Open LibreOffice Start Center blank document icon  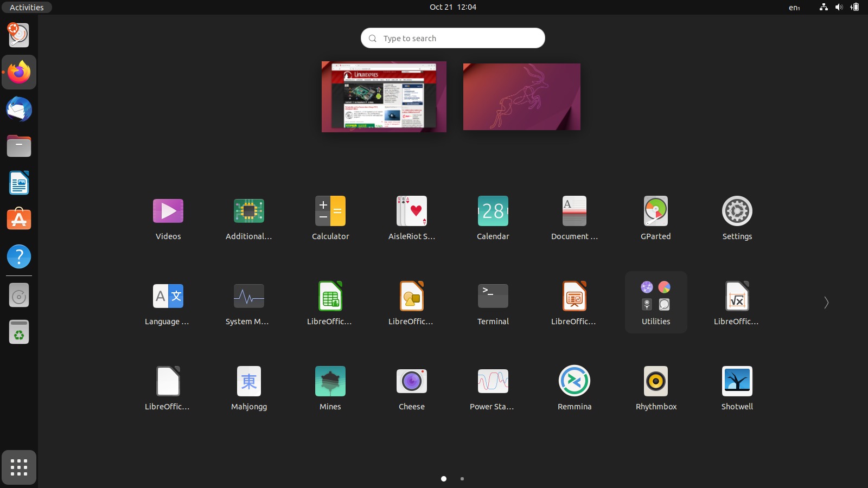[168, 388]
